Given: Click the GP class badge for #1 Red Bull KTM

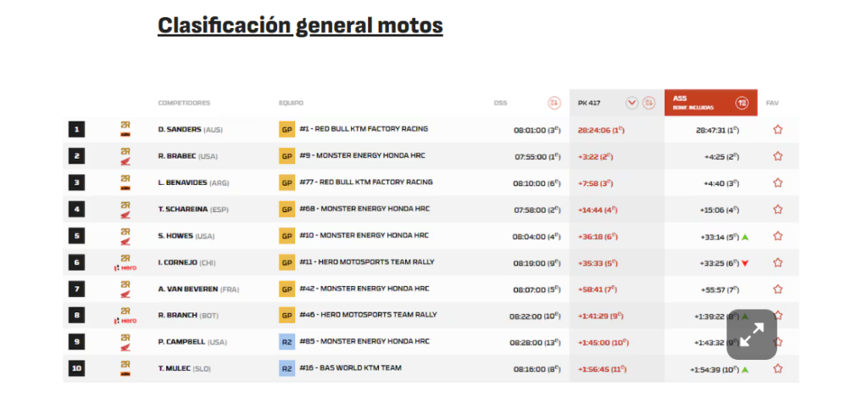Looking at the screenshot, I should pyautogui.click(x=287, y=129).
